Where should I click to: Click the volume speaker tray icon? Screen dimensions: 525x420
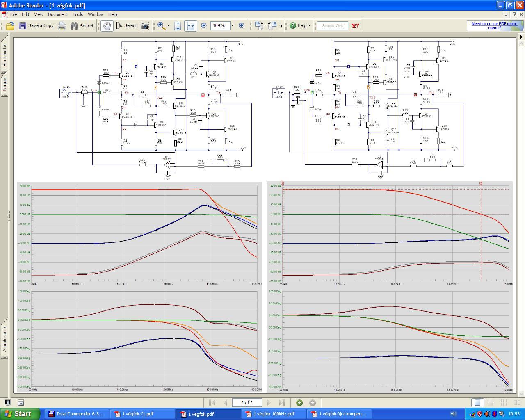(x=487, y=414)
